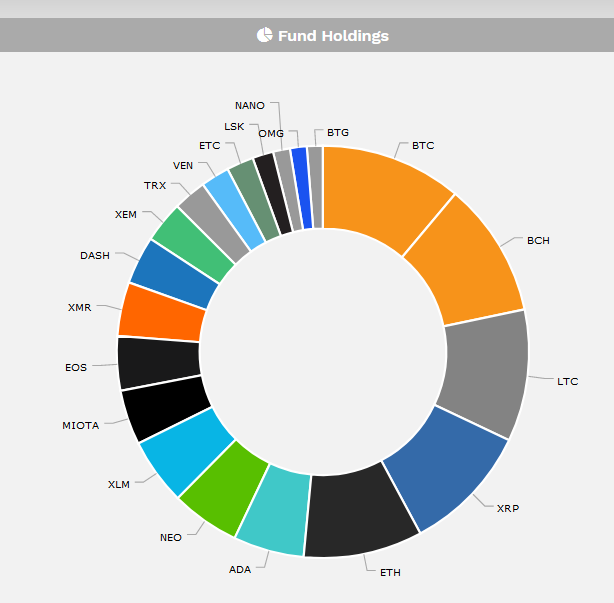The width and height of the screenshot is (614, 603).
Task: Click the MIOTA chart label
Action: click(81, 425)
